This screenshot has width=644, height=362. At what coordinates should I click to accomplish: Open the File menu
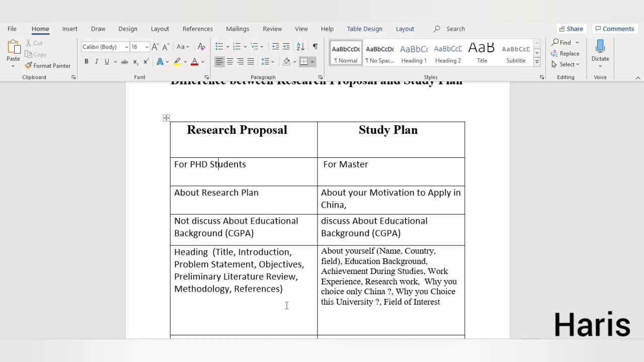click(12, 29)
